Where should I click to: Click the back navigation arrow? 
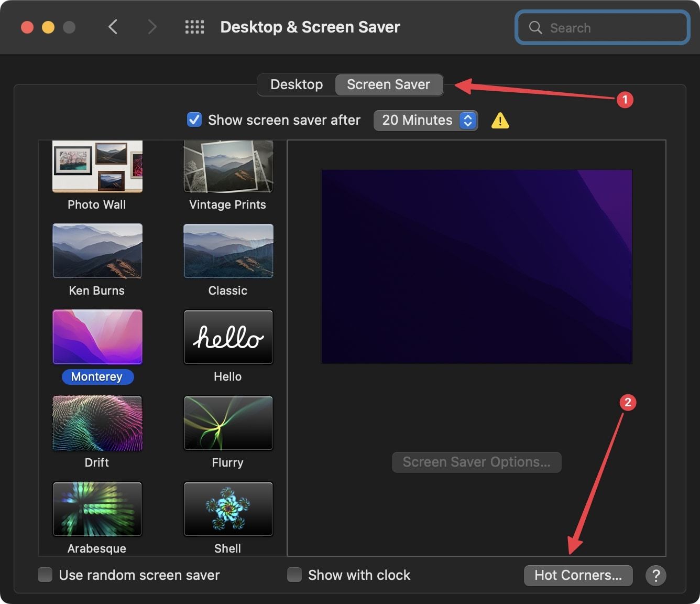(x=113, y=27)
